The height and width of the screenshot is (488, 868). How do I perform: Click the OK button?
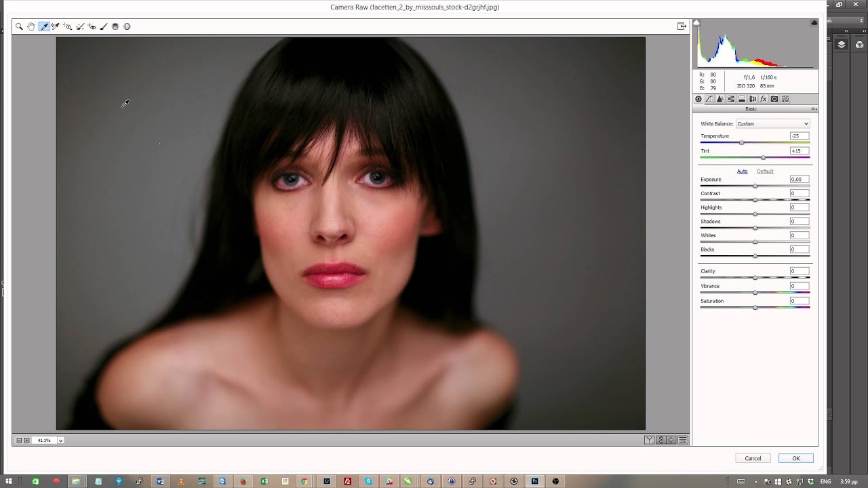click(x=795, y=458)
